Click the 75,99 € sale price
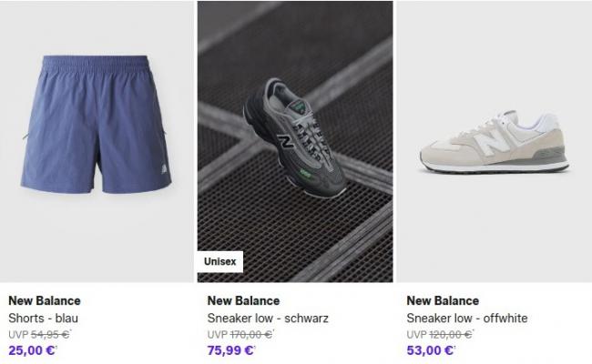This screenshot has width=592, height=364. (x=230, y=350)
